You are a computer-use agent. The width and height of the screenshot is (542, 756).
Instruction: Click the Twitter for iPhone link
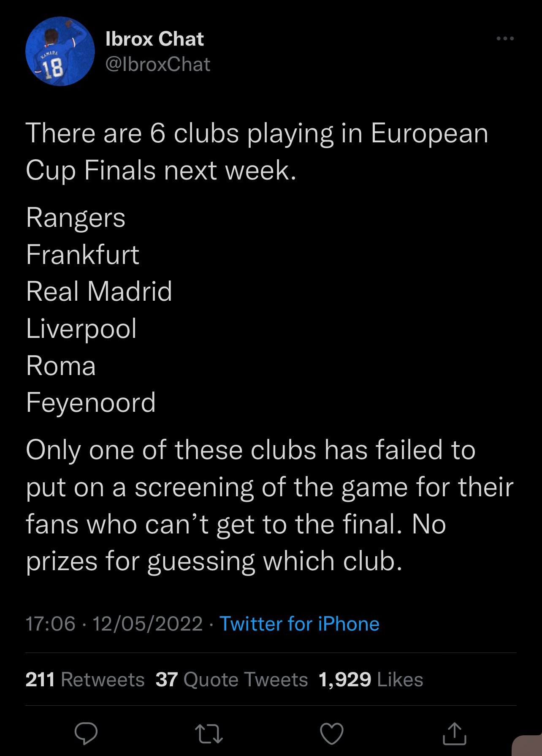tap(299, 624)
